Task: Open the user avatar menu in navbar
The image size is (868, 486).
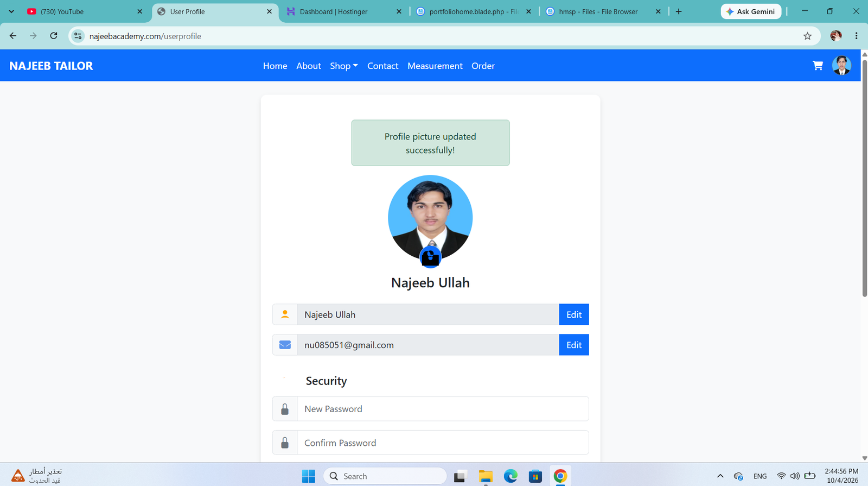Action: (841, 66)
